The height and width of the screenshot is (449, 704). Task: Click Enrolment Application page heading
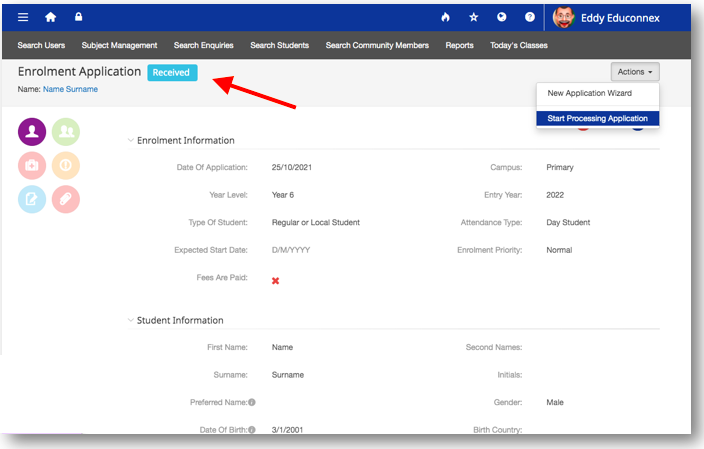click(x=79, y=72)
